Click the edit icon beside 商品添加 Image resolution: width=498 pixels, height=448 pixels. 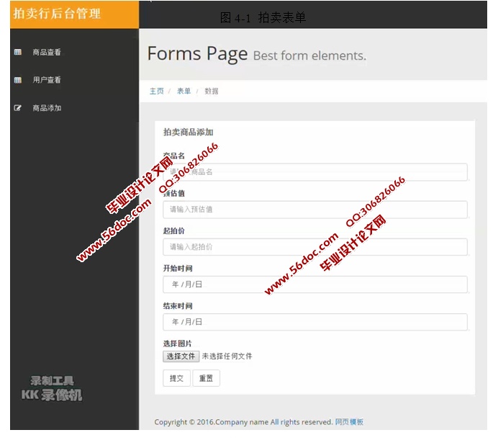tap(18, 108)
